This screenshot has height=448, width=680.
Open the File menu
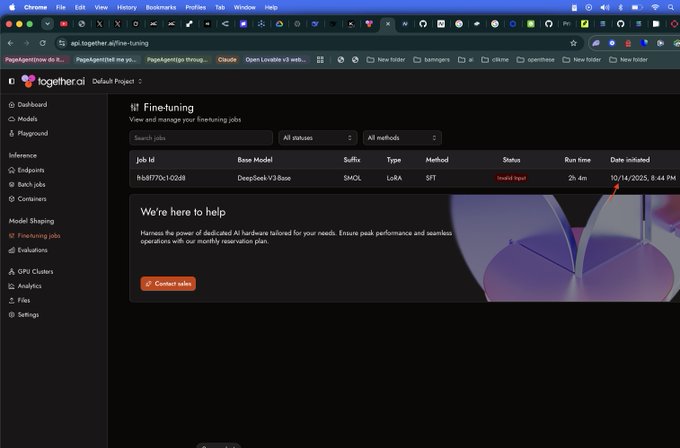(61, 7)
